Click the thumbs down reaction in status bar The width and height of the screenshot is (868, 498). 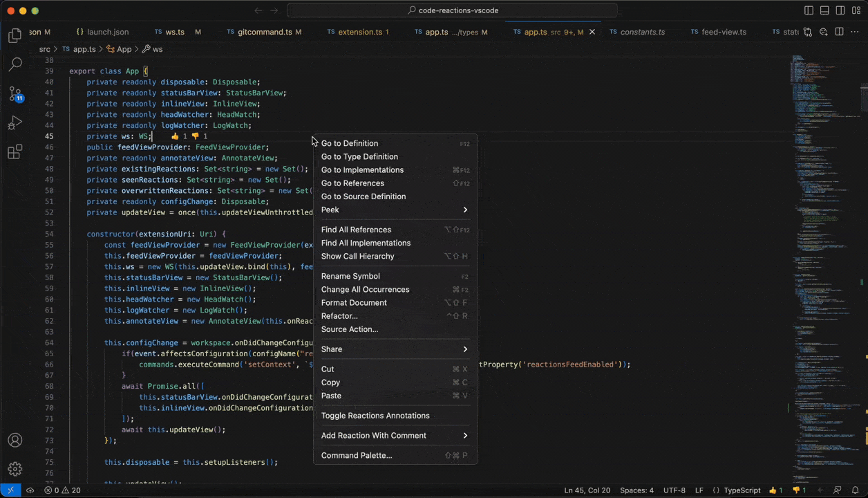pyautogui.click(x=800, y=490)
